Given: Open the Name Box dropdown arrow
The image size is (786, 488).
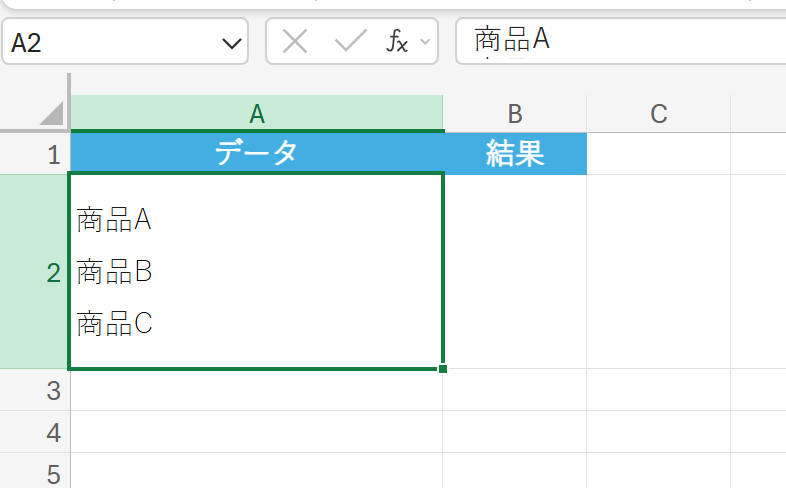Looking at the screenshot, I should (x=232, y=43).
